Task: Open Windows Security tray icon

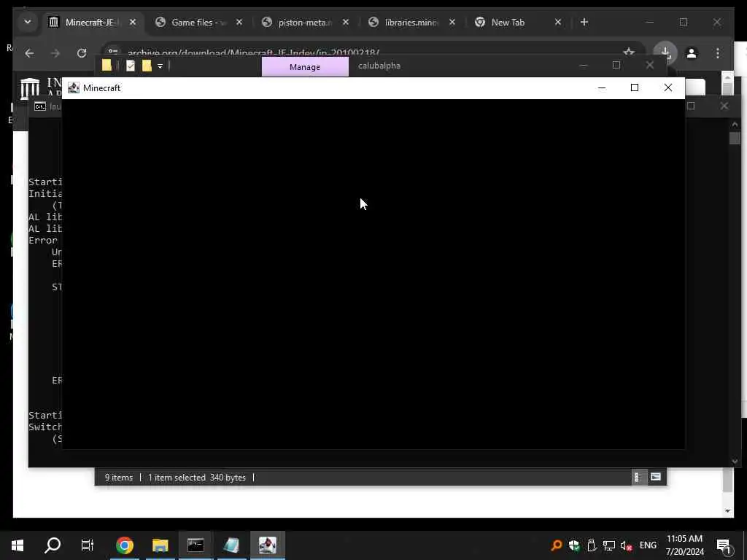Action: [x=574, y=545]
